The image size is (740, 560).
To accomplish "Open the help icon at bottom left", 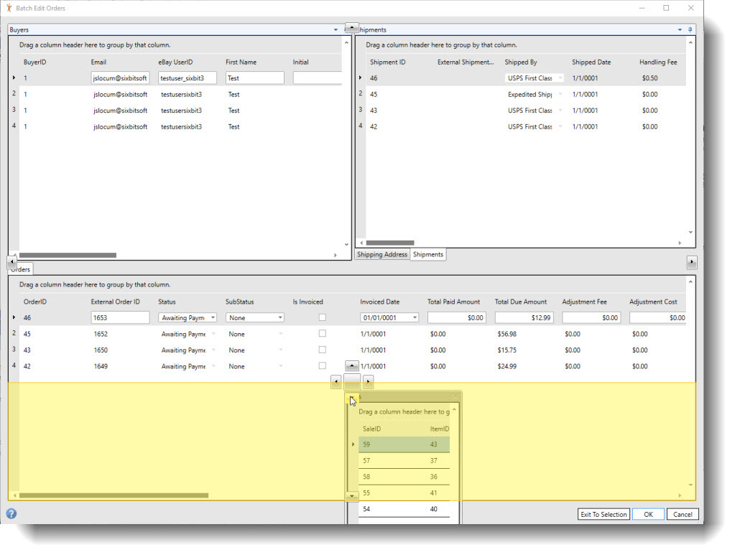I will pyautogui.click(x=11, y=514).
